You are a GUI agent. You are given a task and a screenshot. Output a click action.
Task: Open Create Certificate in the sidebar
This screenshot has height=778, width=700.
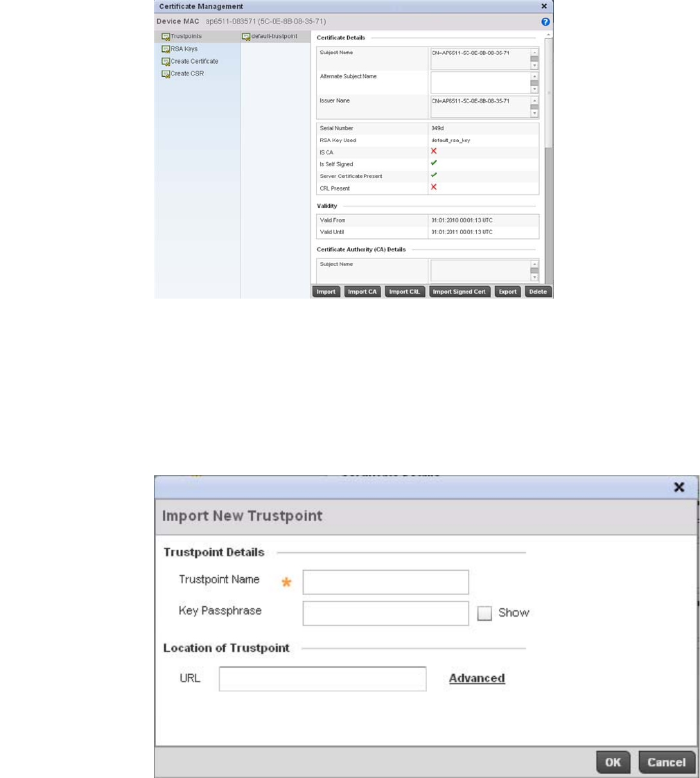coord(195,61)
